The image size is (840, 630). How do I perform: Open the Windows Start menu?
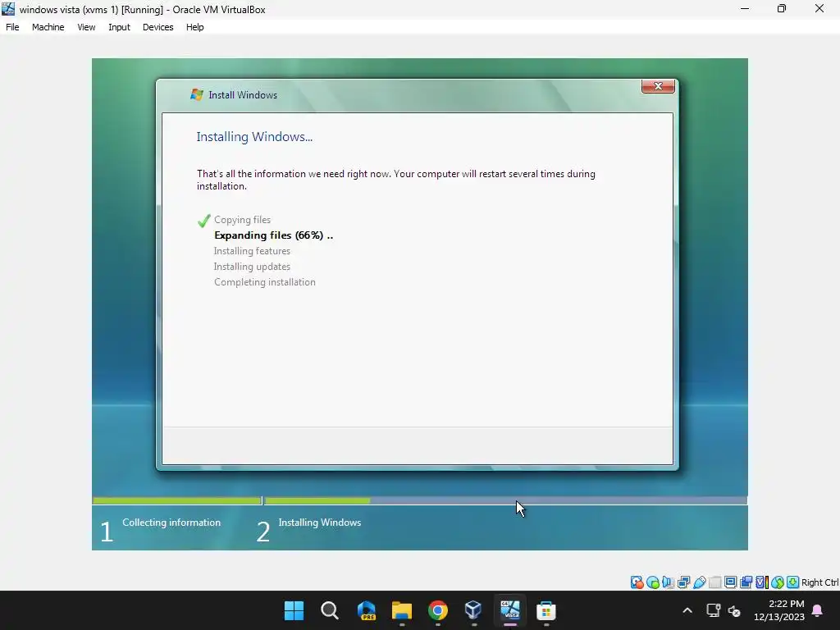point(294,610)
